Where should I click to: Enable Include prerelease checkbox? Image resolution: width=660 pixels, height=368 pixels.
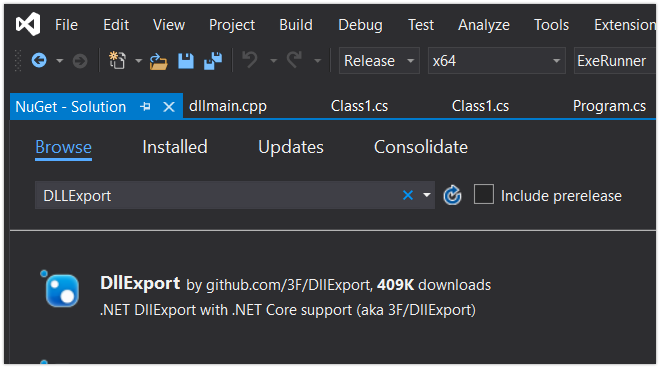coord(484,195)
